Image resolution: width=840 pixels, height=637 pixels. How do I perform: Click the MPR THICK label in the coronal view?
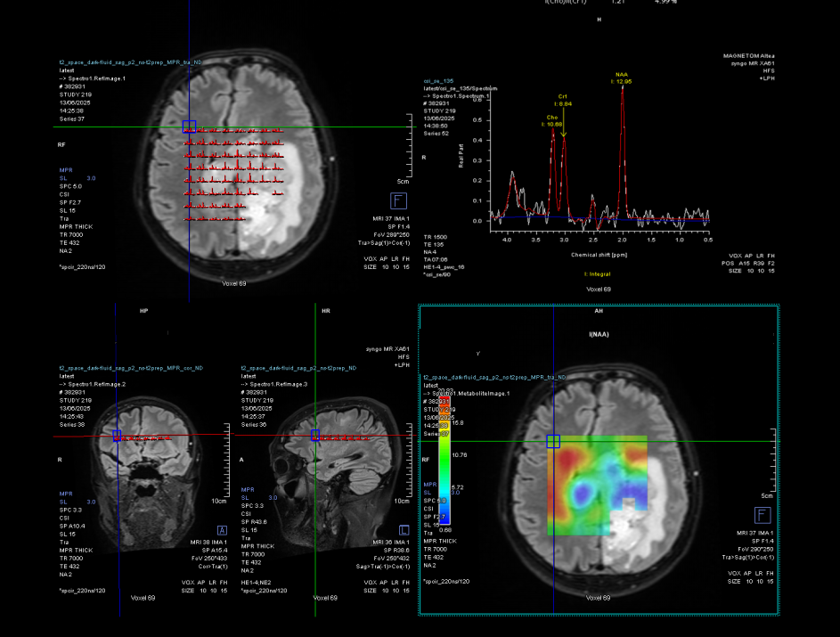coord(76,550)
